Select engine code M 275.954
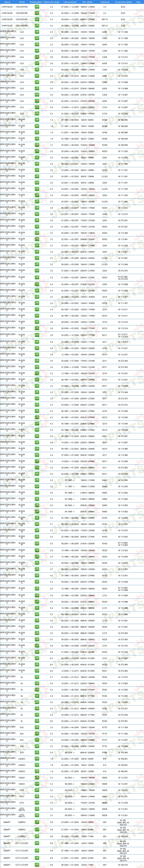144x868 pixels. [x=123, y=715]
